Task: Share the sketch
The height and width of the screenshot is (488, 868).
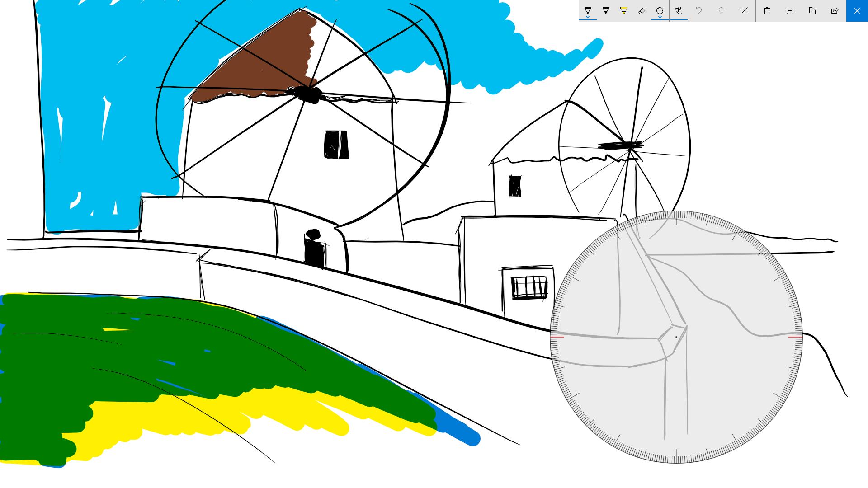Action: [835, 11]
